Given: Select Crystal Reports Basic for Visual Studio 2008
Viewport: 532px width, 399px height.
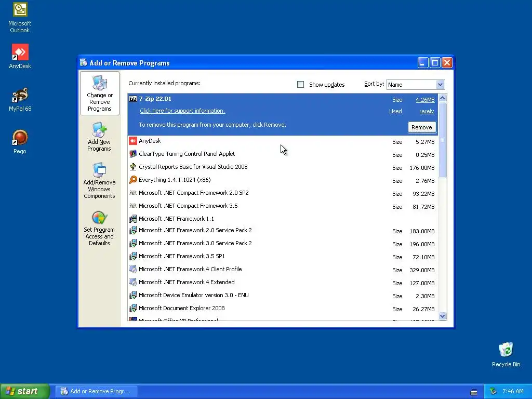Looking at the screenshot, I should click(193, 167).
